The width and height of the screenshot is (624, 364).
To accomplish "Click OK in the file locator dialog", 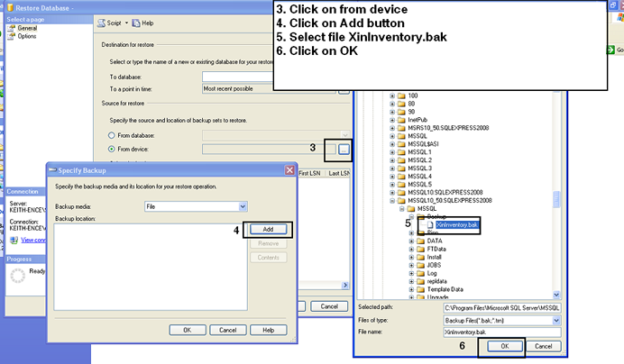I will (x=505, y=346).
